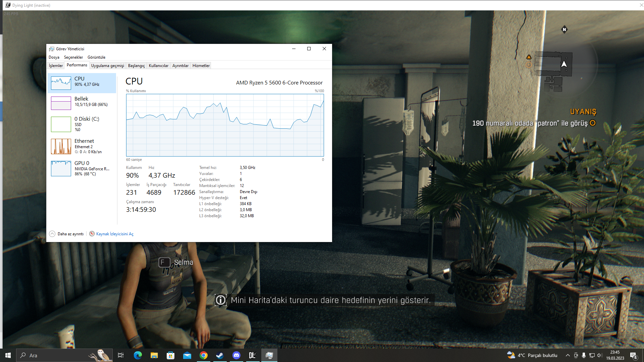This screenshot has width=644, height=362.
Task: Click Kaynak İzleyicisini Aç link
Action: pyautogui.click(x=114, y=234)
